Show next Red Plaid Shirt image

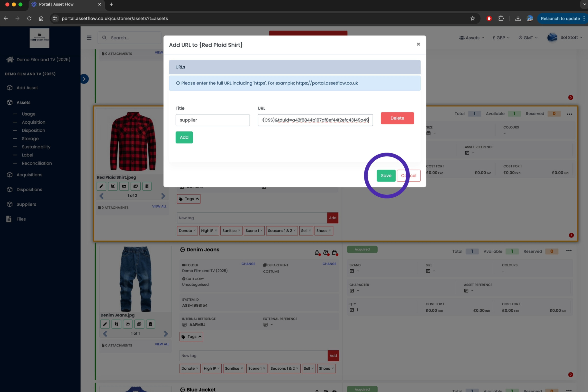pos(163,196)
